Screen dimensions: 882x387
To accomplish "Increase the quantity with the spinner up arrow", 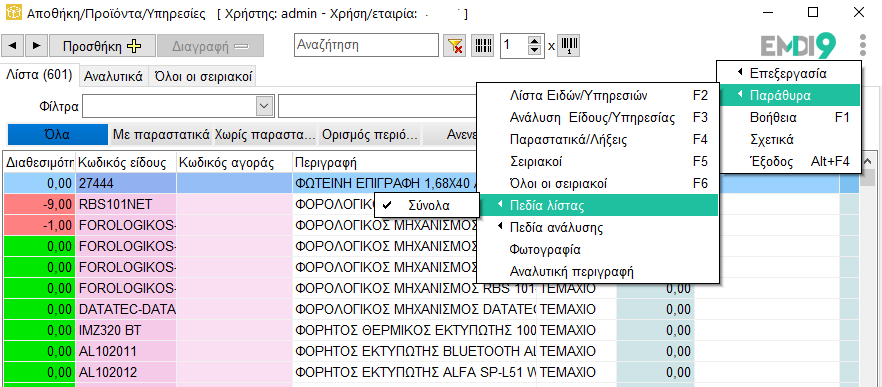I will click(x=534, y=40).
